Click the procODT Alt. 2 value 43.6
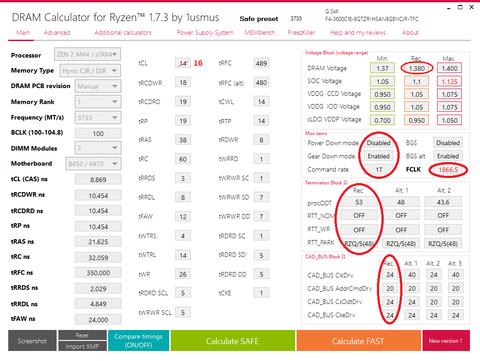The width and height of the screenshot is (480, 361). tap(443, 202)
